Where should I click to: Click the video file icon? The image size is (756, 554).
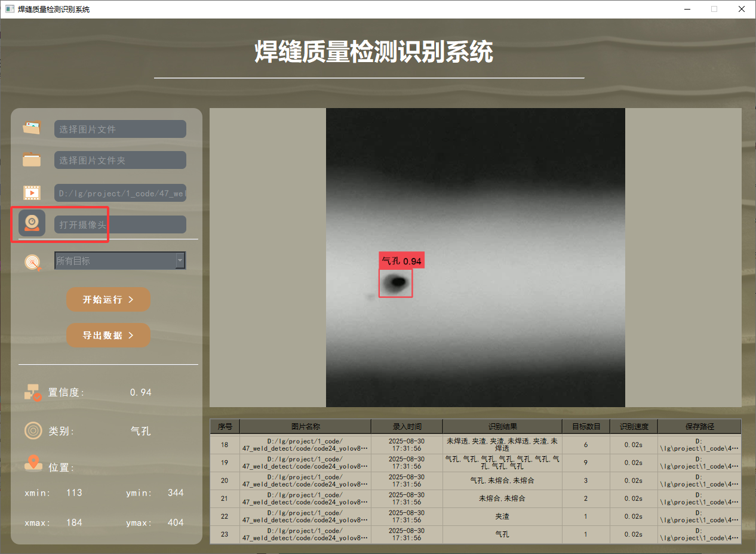(x=32, y=192)
